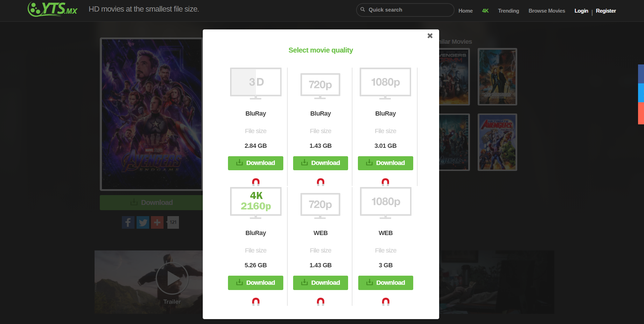644x324 pixels.
Task: Click the Register link
Action: coord(606,11)
